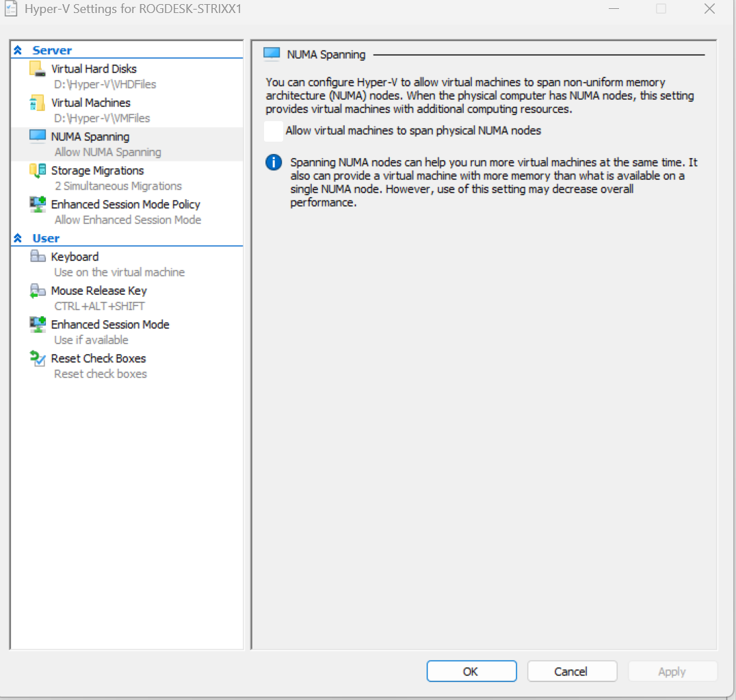Screen dimensions: 736x700
Task: Click the User section heading
Action: 46,238
